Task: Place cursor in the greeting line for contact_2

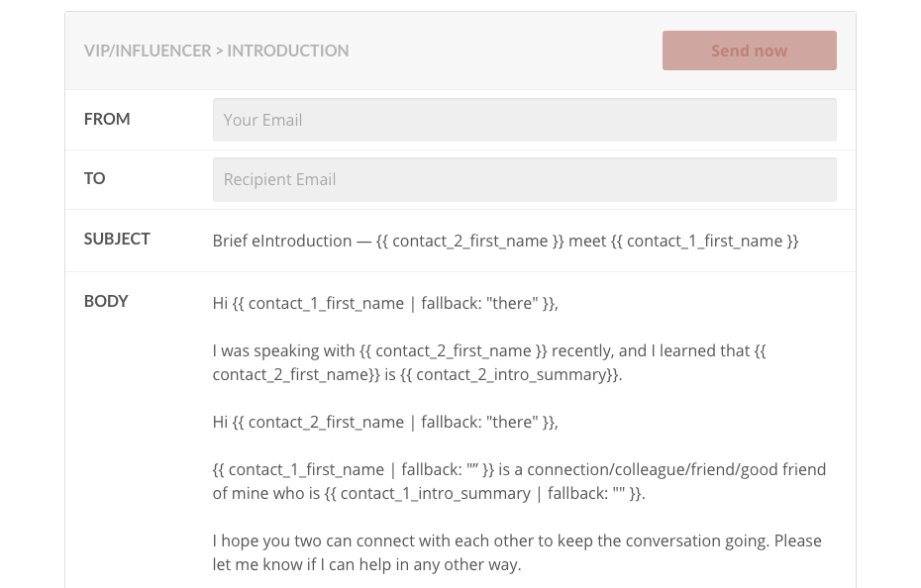Action: coord(385,422)
